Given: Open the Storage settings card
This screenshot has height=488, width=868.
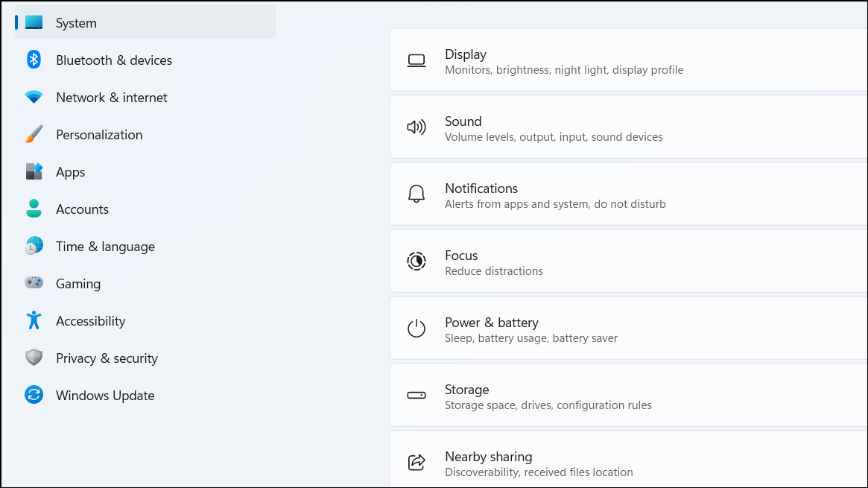Looking at the screenshot, I should 629,395.
